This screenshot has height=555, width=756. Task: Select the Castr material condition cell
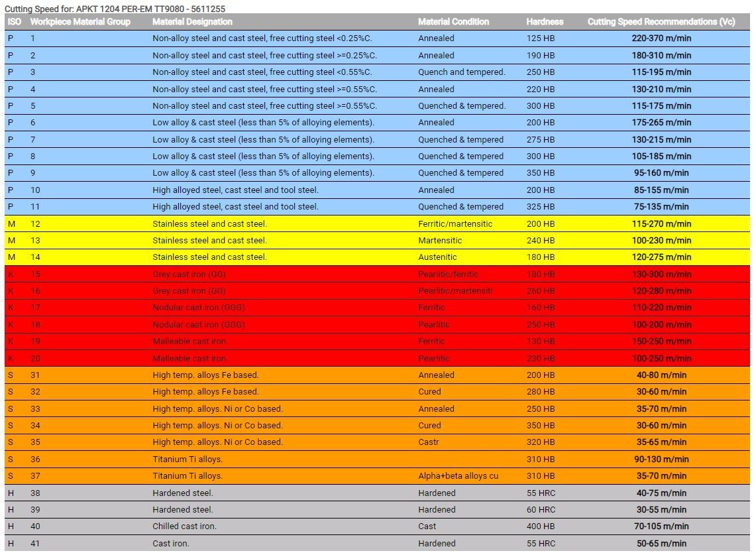(x=429, y=442)
